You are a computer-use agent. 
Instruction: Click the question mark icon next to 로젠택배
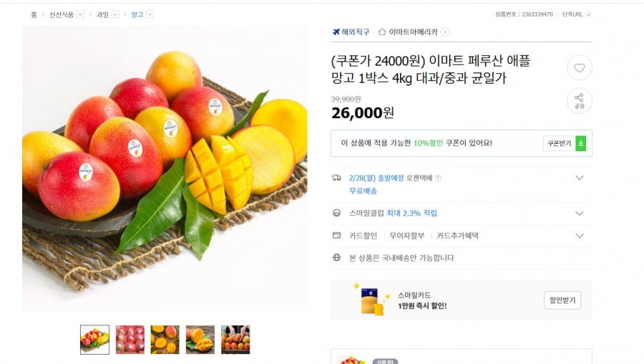tap(438, 178)
